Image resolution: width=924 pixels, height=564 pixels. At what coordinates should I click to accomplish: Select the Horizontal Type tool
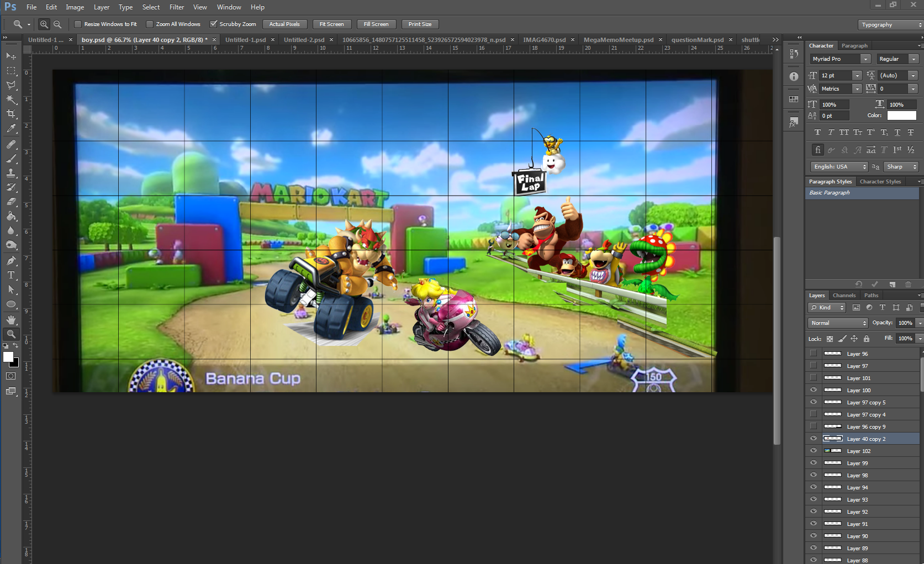11,275
